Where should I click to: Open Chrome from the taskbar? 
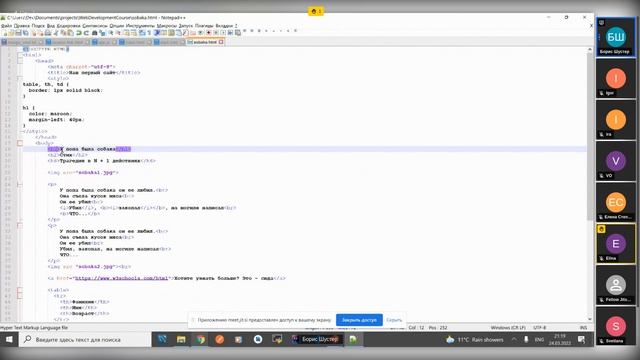(200, 339)
